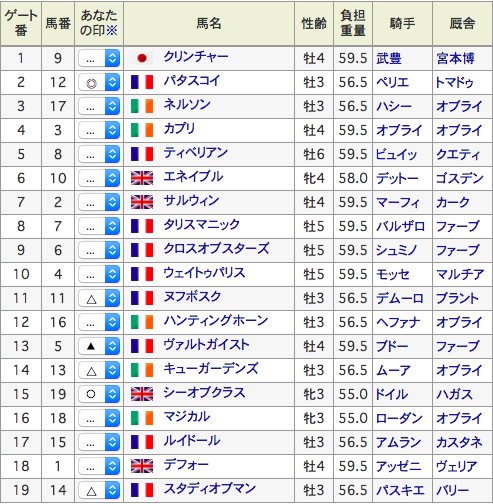Open jockey page for デットーリ (デットー)

[397, 179]
